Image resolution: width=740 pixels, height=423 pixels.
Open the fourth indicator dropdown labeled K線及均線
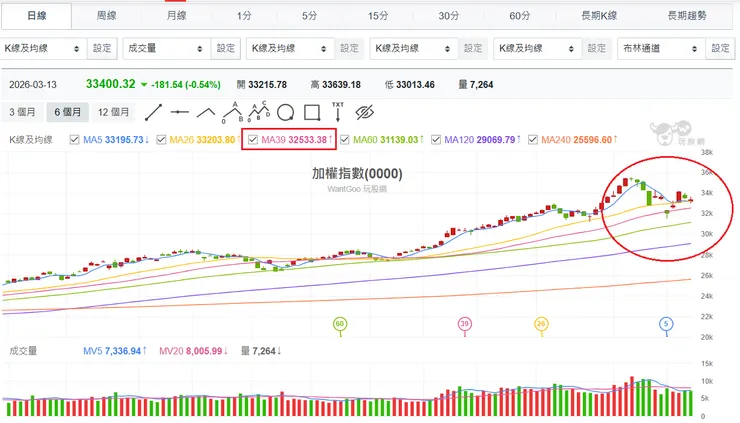(414, 48)
